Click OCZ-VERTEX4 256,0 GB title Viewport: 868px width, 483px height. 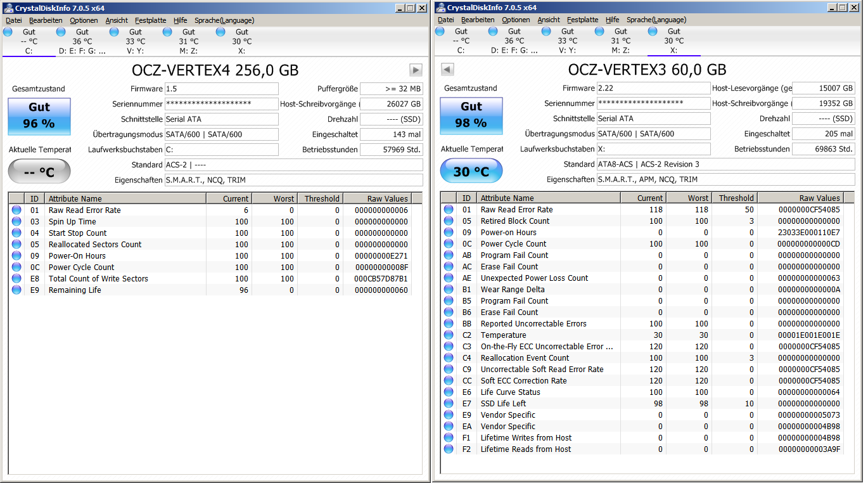pos(215,70)
